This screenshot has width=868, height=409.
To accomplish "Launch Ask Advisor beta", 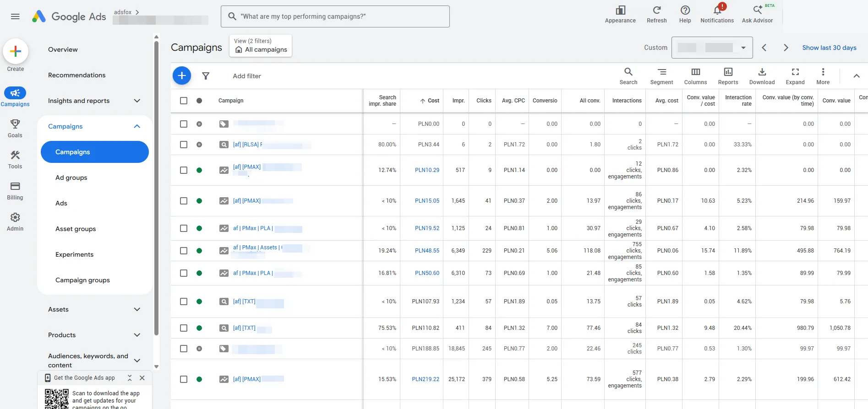I will [757, 15].
